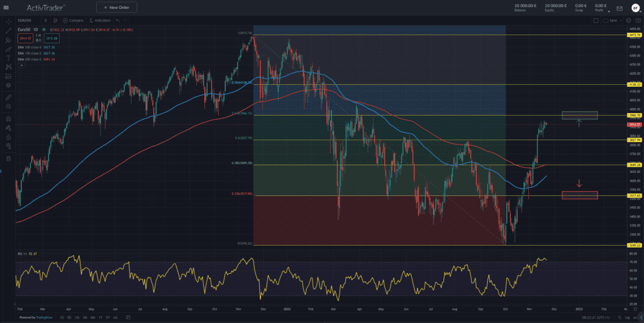The image size is (644, 323).
Task: Toggle percentage scale % button
Action: point(619,317)
